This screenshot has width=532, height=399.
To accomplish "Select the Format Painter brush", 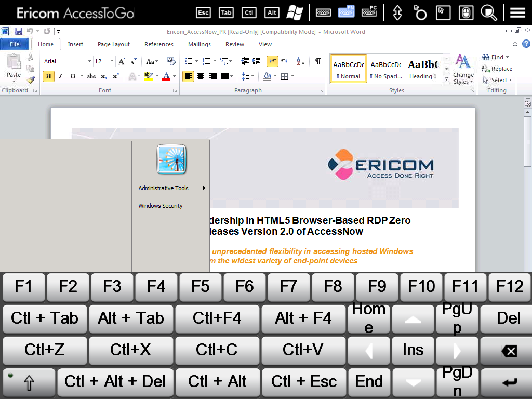I will point(31,80).
